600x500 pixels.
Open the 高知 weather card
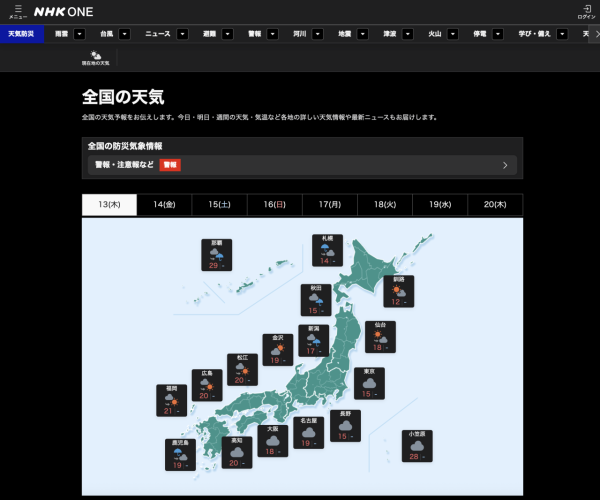237,452
